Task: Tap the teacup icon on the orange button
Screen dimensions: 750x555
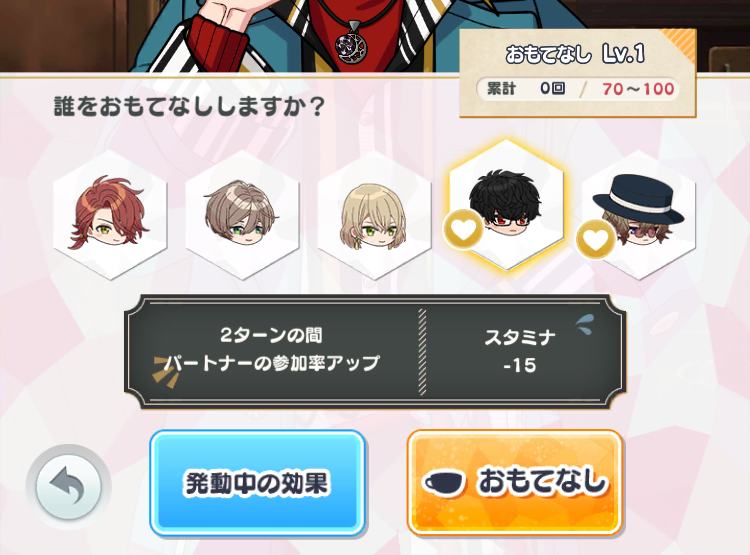Action: 443,483
